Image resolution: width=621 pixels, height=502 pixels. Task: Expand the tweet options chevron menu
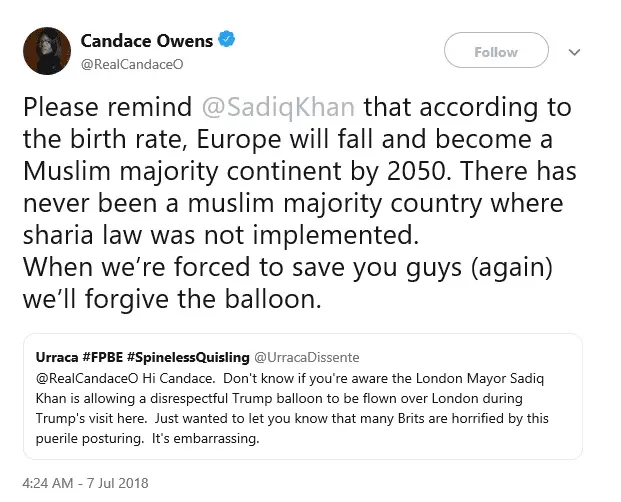(x=573, y=52)
